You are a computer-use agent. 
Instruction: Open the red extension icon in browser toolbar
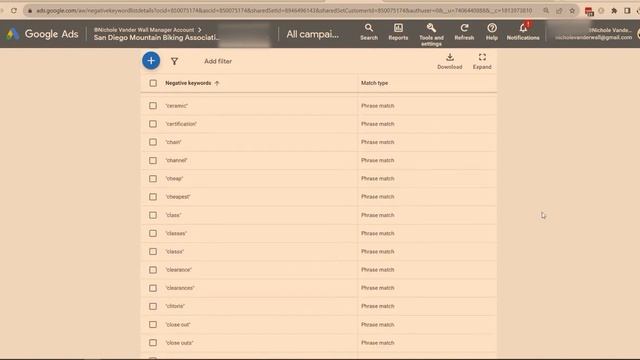pyautogui.click(x=589, y=11)
